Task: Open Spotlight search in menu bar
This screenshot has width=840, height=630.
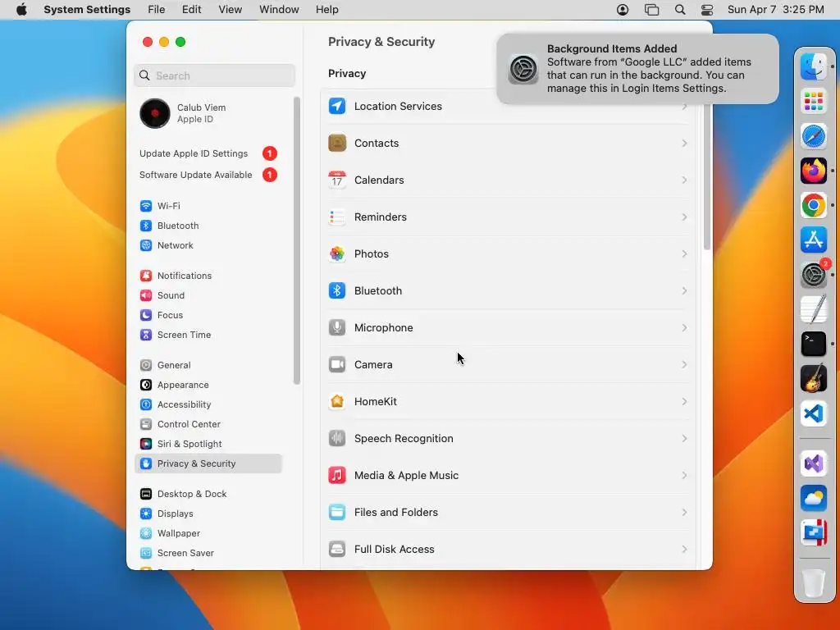Action: (x=680, y=10)
